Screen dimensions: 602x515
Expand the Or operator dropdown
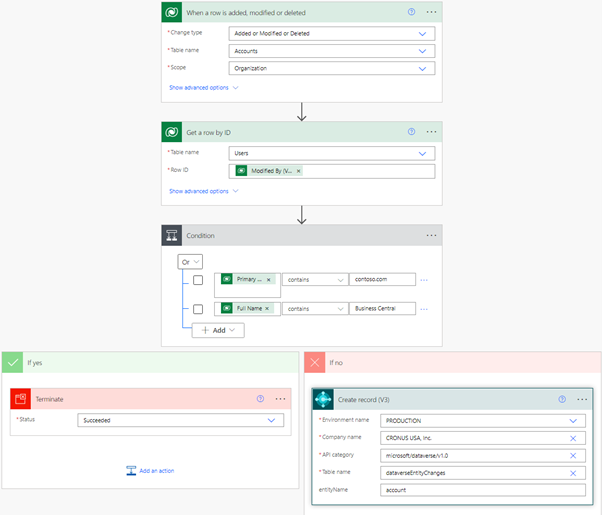click(x=190, y=262)
